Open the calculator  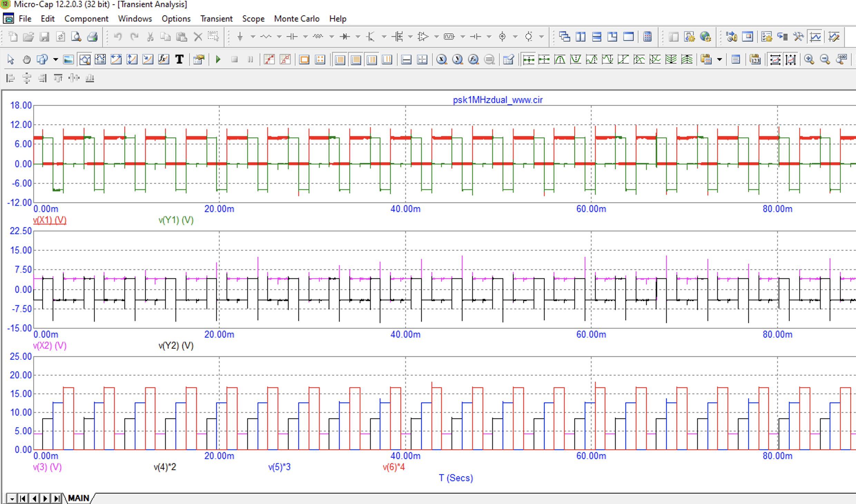[x=648, y=37]
